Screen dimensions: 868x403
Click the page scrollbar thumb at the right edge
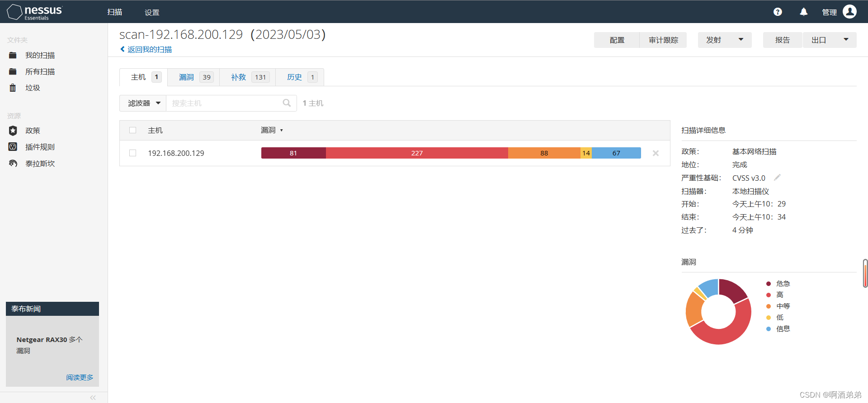click(865, 273)
